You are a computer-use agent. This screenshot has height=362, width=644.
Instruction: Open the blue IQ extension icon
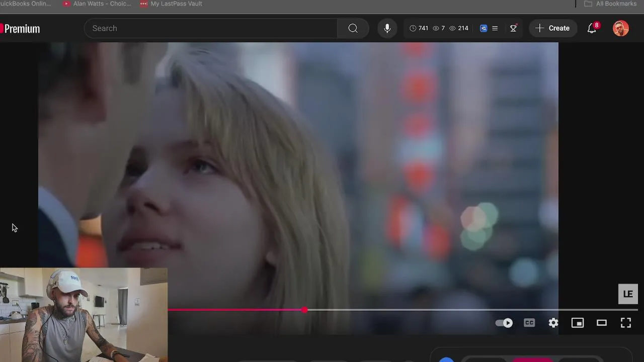point(484,28)
